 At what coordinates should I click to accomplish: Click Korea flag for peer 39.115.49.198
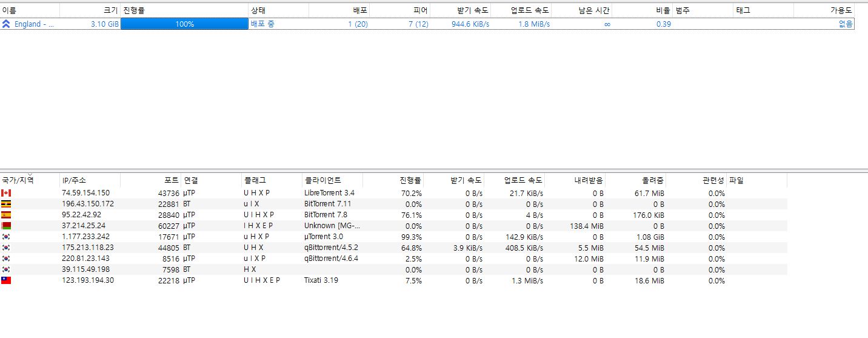tap(6, 269)
